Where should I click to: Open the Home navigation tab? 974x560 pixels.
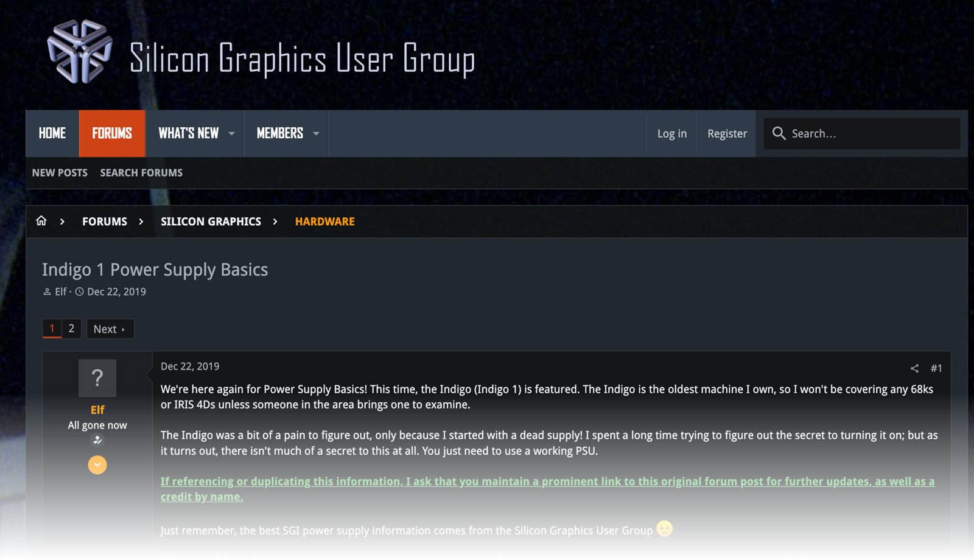(52, 133)
